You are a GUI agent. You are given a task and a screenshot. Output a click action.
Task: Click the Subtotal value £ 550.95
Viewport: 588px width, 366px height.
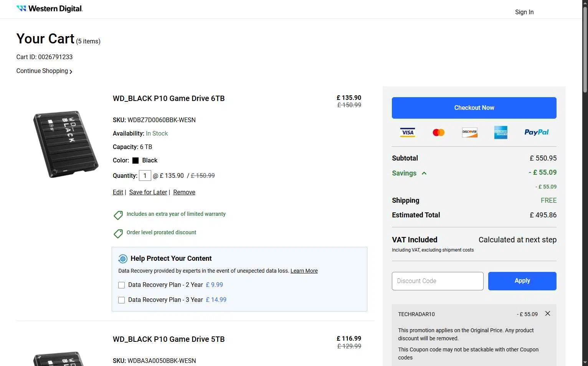[x=543, y=158]
